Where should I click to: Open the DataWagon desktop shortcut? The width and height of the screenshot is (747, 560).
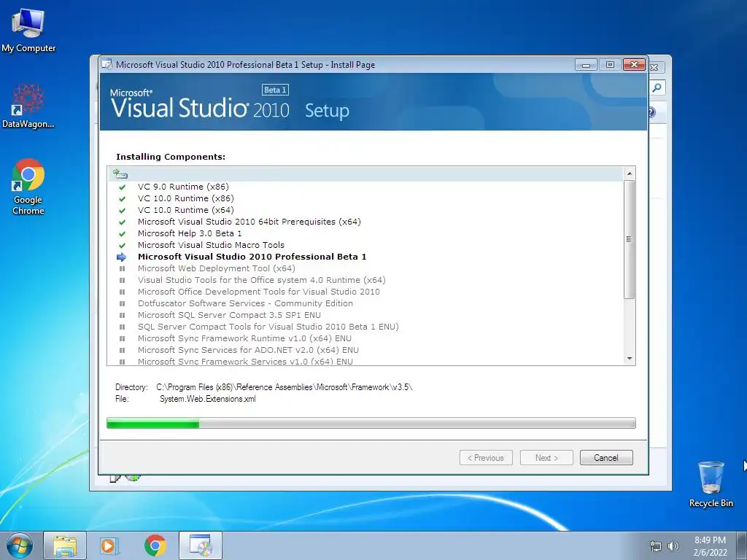point(28,106)
